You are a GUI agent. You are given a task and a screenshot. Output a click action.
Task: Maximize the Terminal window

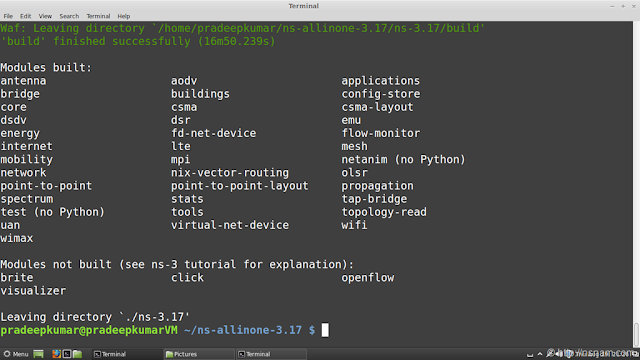coord(623,6)
